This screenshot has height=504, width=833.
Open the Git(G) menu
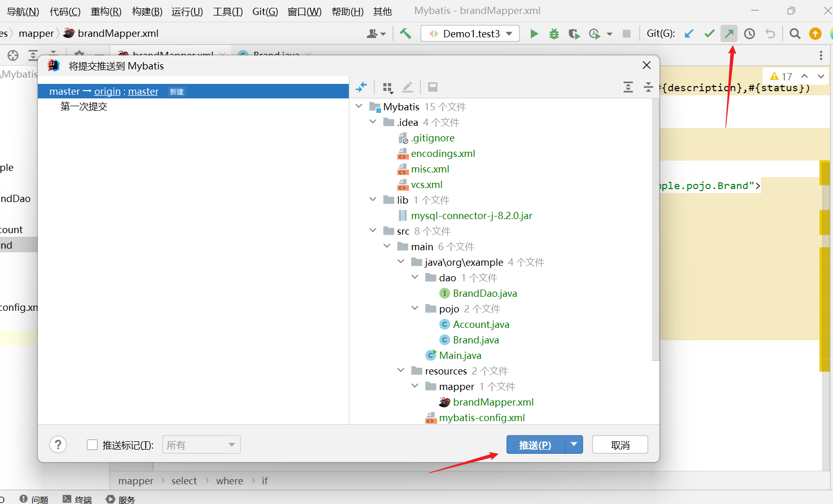point(265,11)
